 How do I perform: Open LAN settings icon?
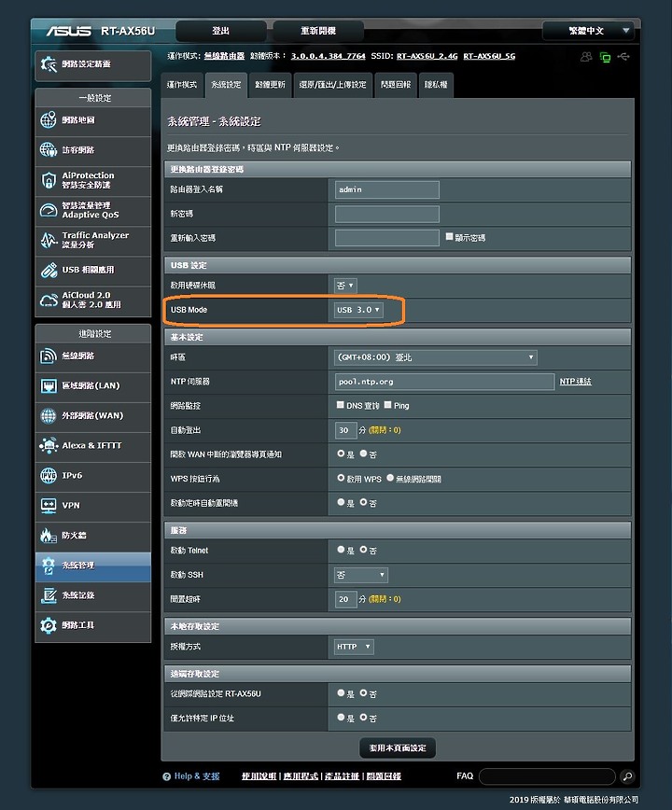point(49,386)
